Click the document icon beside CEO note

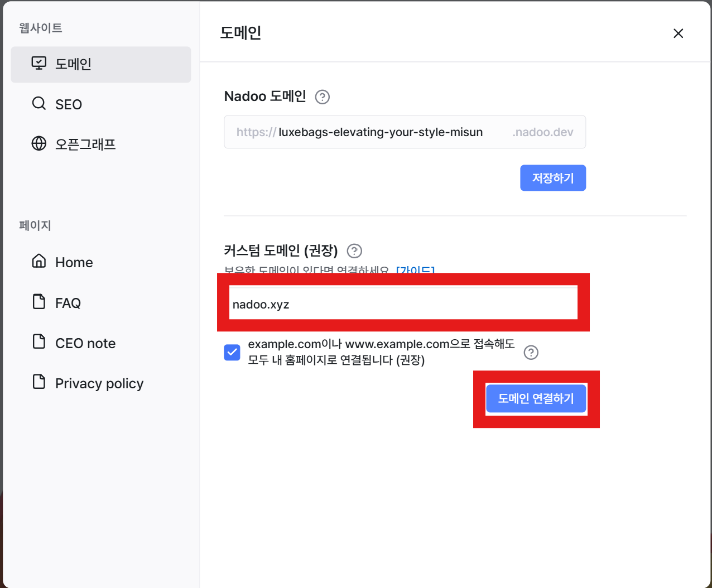click(x=39, y=341)
